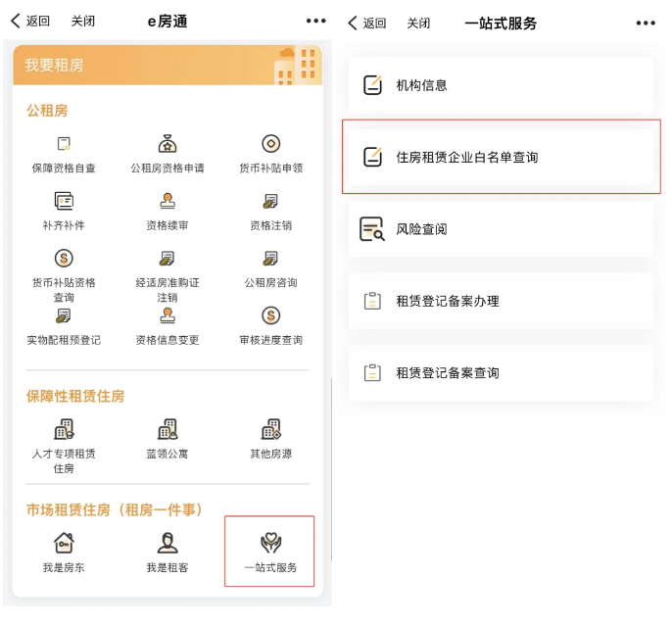Go back from e房通 page
Screen dimensions: 672x626
30,22
